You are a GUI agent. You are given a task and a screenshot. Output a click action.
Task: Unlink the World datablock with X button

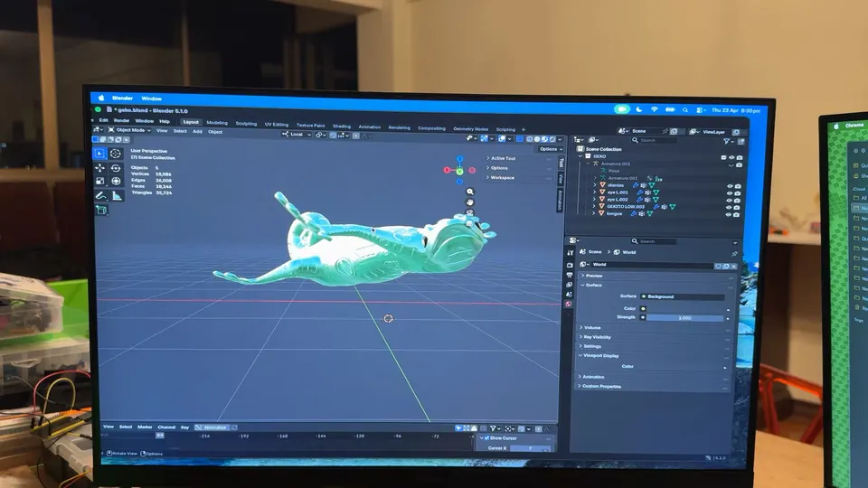coord(734,266)
